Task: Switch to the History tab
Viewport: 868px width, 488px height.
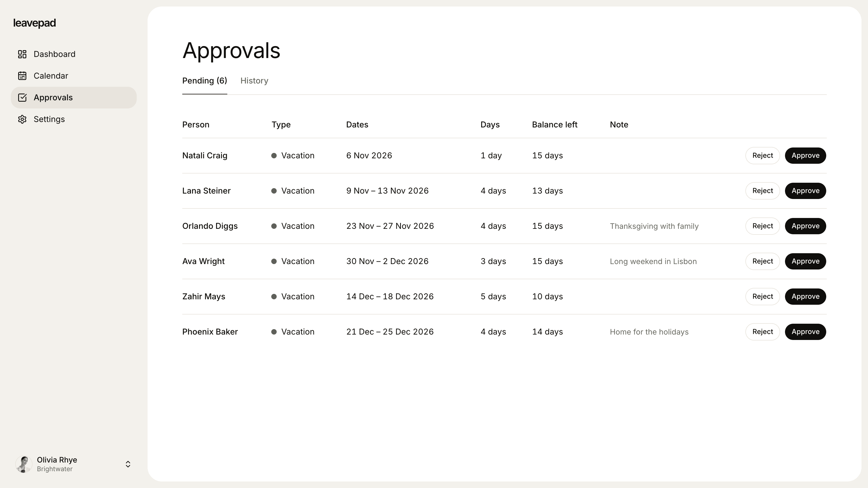Action: [254, 81]
